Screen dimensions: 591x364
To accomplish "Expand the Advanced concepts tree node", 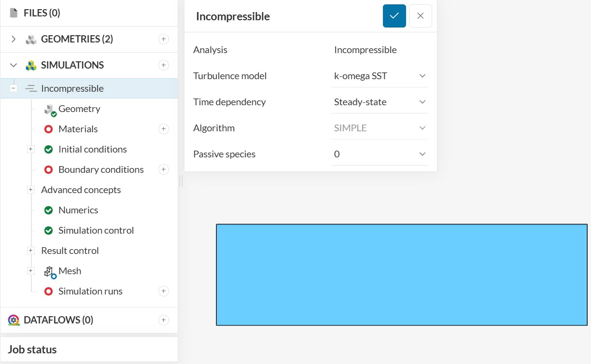I will [x=31, y=190].
